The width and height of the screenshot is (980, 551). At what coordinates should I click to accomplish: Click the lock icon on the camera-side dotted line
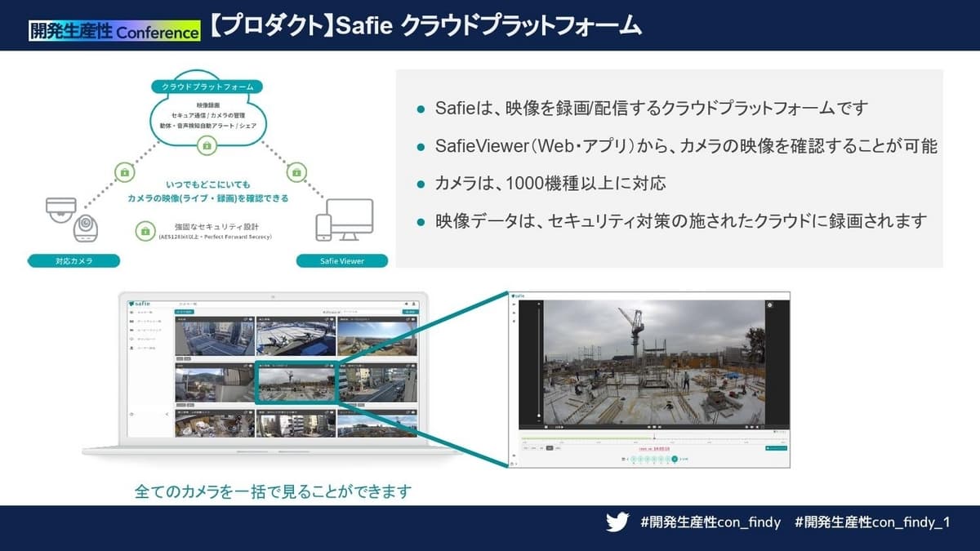click(x=124, y=173)
